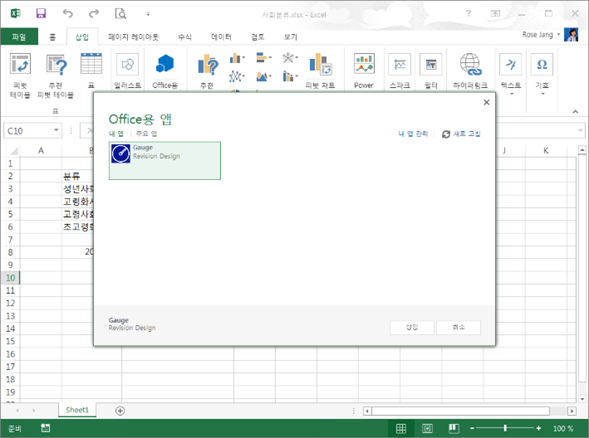Switch to the 수식 tab
The height and width of the screenshot is (438, 589).
[184, 37]
